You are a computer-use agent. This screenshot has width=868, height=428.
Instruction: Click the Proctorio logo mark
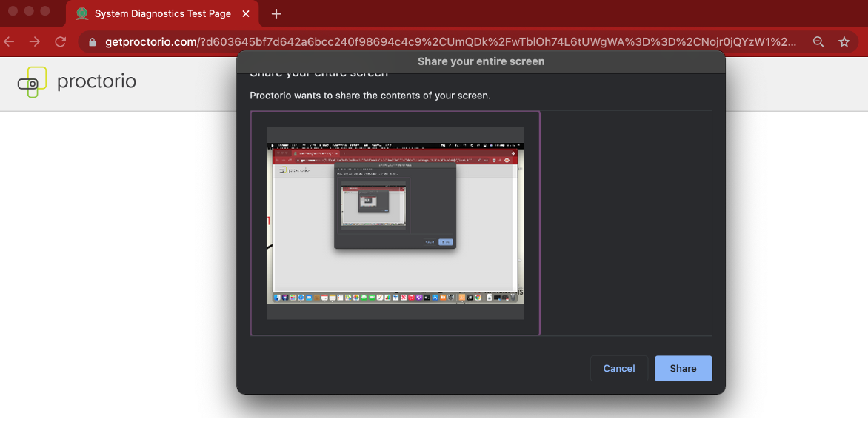(32, 82)
